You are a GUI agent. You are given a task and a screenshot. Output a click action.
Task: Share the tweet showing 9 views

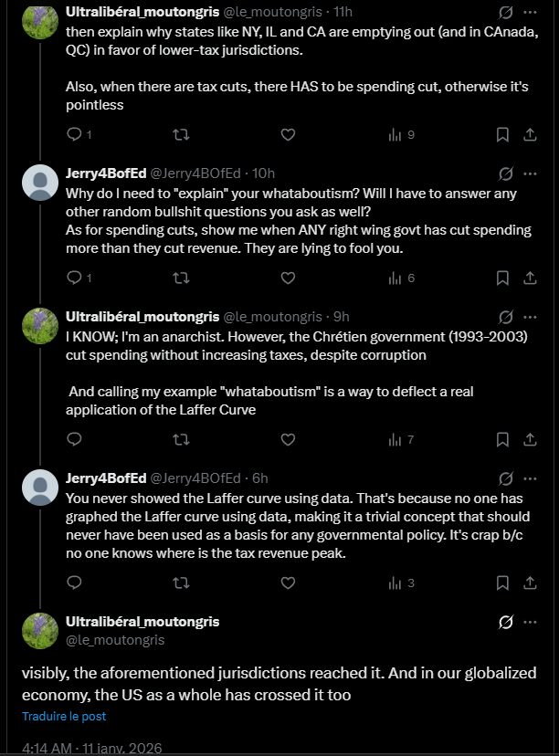click(x=530, y=134)
